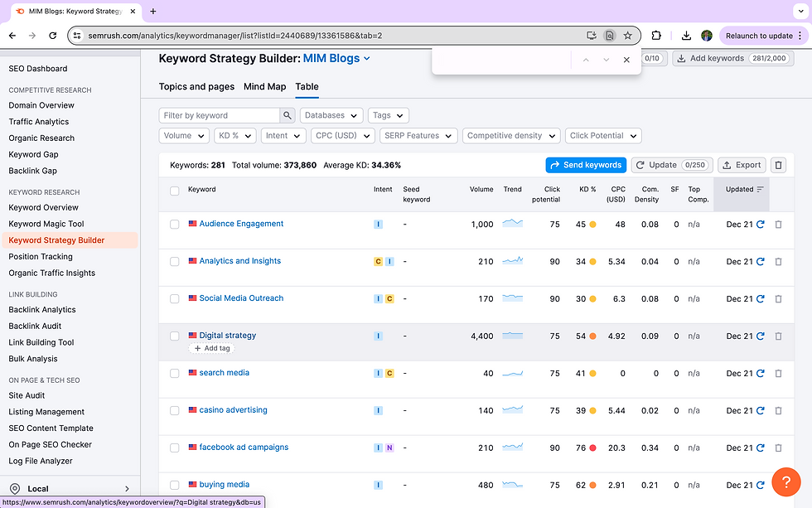The height and width of the screenshot is (508, 812).
Task: Open Site Audit in sidebar
Action: click(27, 395)
